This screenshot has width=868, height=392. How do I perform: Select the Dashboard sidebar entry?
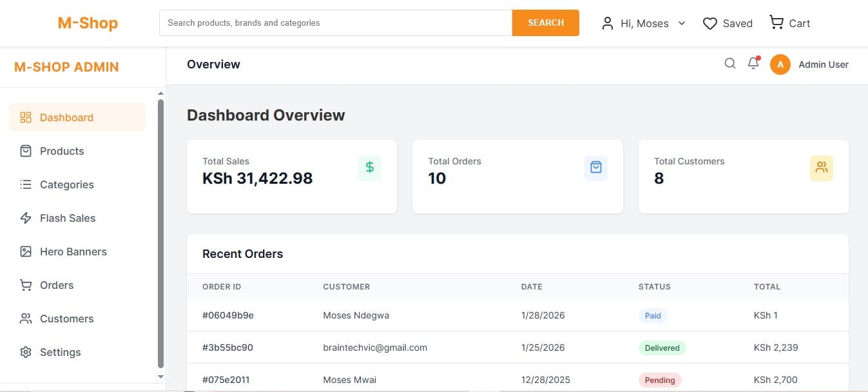click(x=66, y=117)
